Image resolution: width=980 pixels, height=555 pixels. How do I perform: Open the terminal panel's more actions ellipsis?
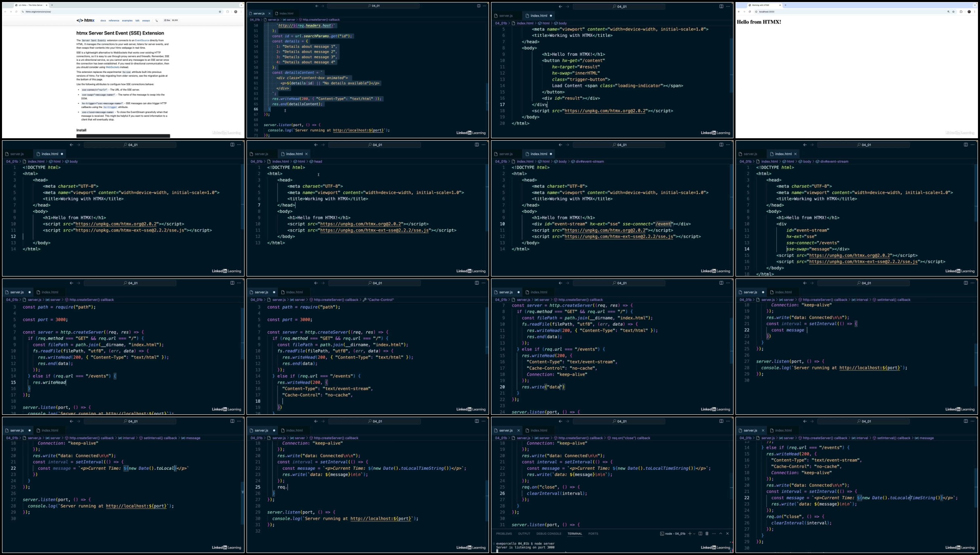[x=714, y=534]
